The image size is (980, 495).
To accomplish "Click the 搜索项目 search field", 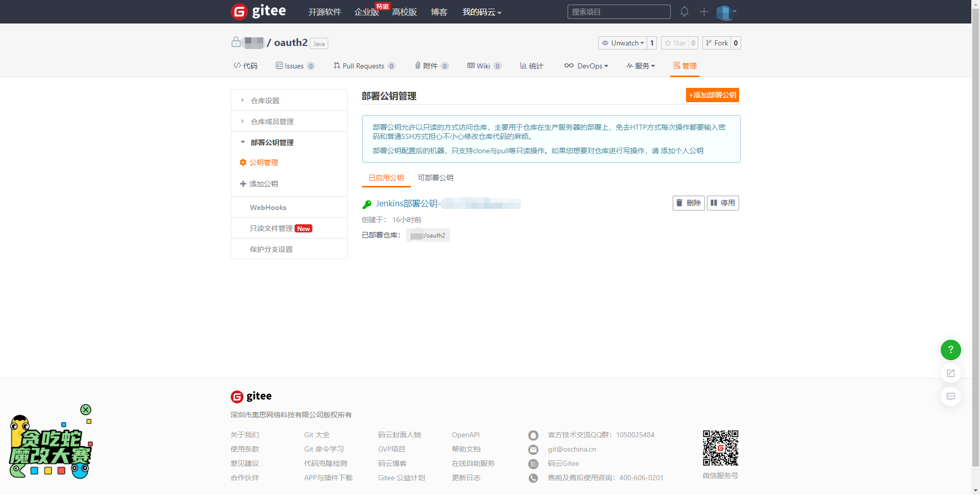I will [619, 11].
